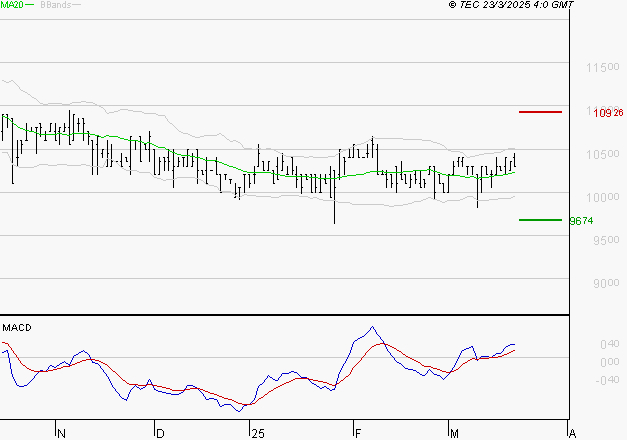Click the 25 year marker on time axis
Viewport: 627px width, 440px height.
coord(258,434)
